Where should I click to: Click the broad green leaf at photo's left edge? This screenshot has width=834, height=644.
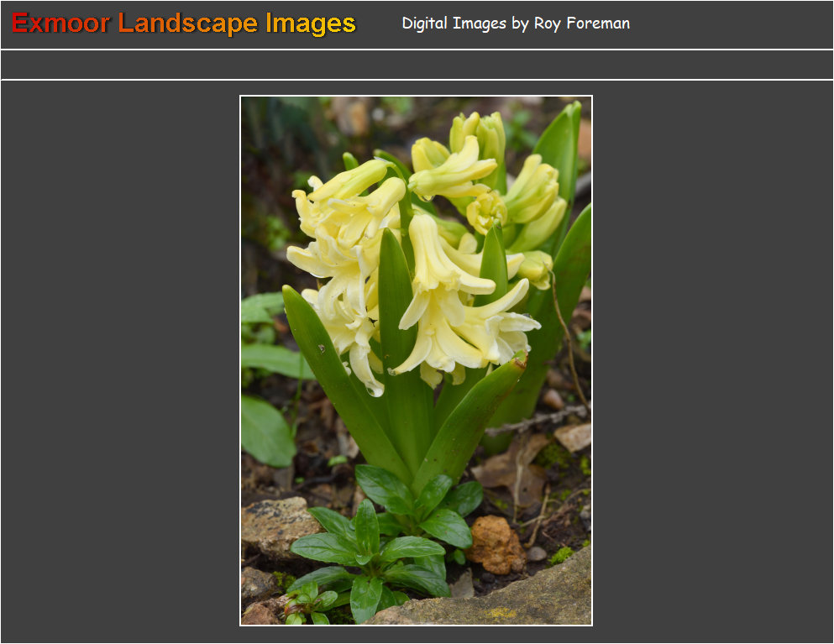264,430
